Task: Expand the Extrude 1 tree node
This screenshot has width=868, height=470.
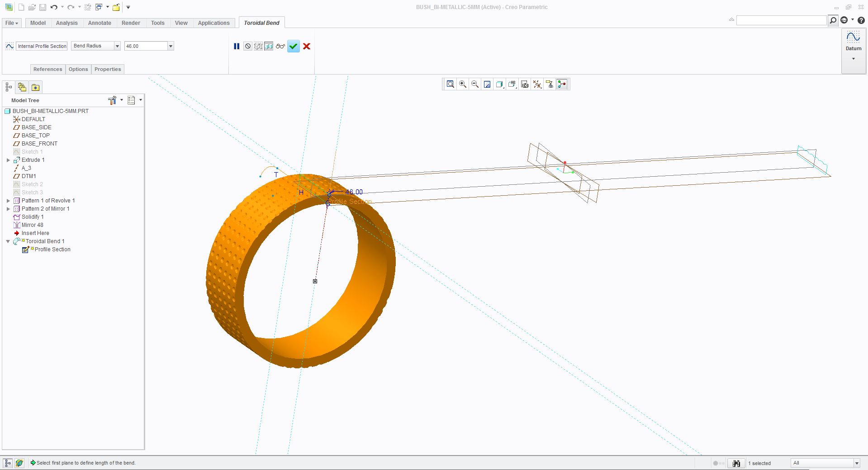Action: pos(8,160)
